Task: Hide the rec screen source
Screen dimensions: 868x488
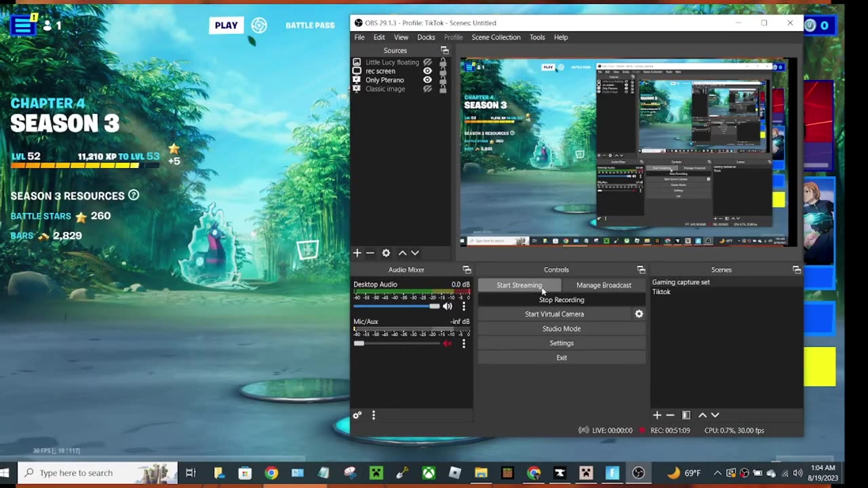Action: 427,71
